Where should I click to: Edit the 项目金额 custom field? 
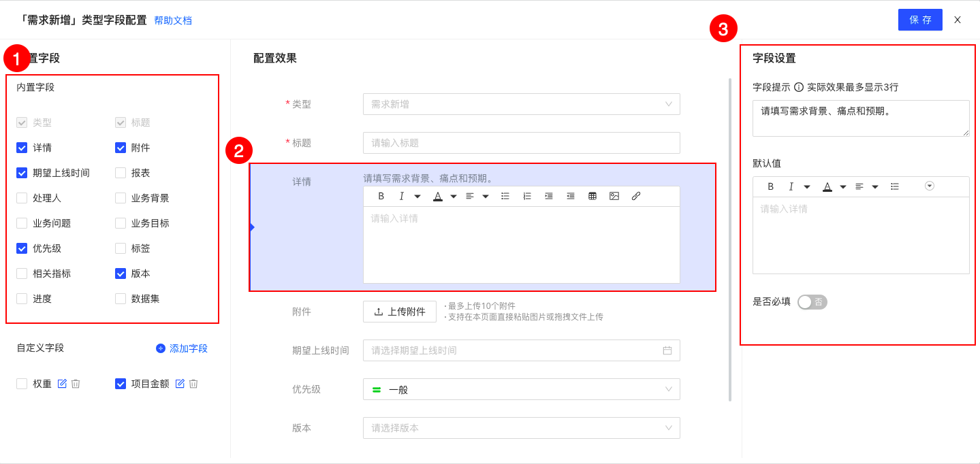[x=180, y=384]
